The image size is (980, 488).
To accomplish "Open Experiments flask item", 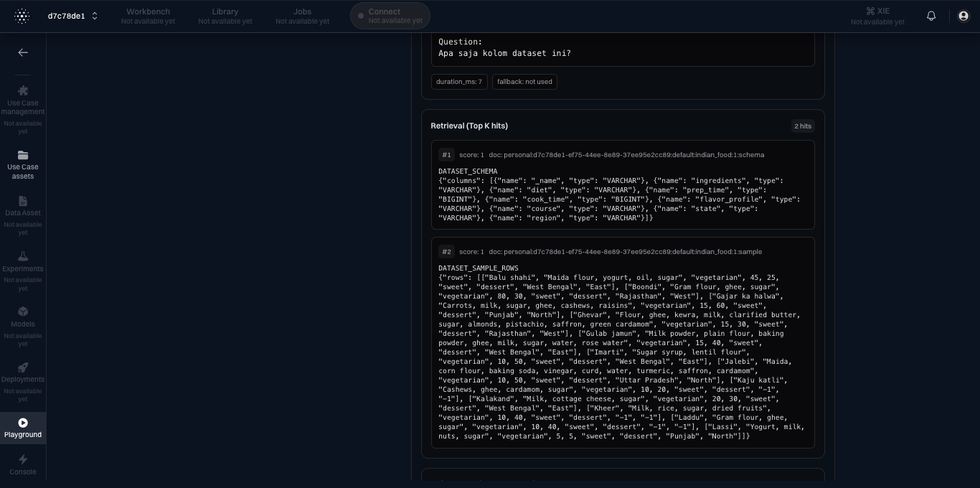I will click(23, 271).
